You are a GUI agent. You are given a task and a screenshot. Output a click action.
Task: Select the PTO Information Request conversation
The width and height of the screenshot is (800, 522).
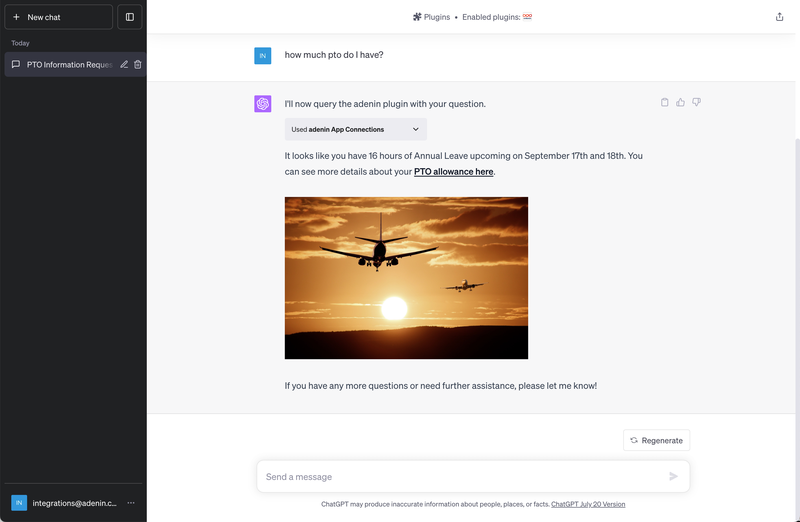[x=69, y=64]
